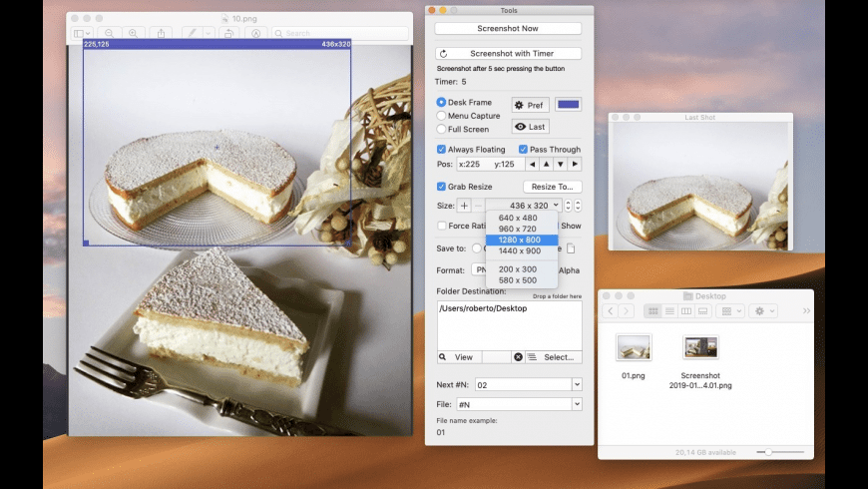Click the Resize To... button

click(x=552, y=187)
